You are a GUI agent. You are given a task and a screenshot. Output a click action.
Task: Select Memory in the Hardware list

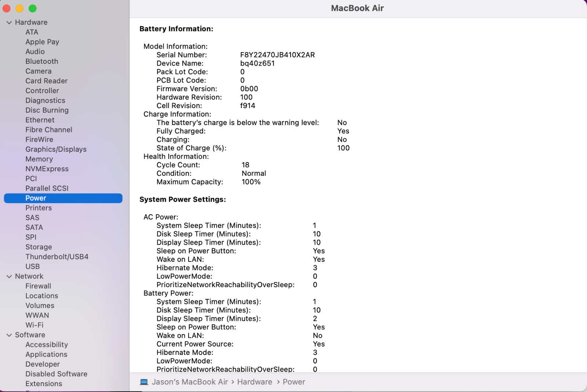pos(39,159)
